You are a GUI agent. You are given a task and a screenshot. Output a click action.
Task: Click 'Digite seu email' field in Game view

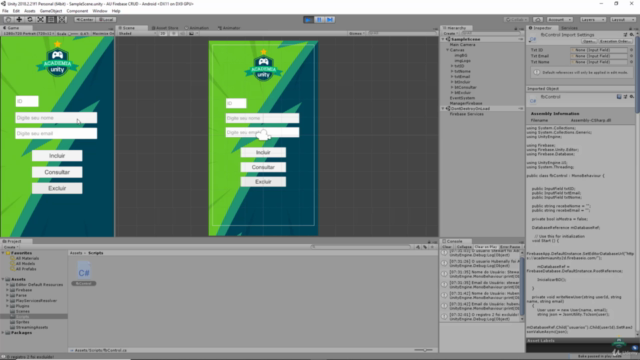click(x=56, y=133)
